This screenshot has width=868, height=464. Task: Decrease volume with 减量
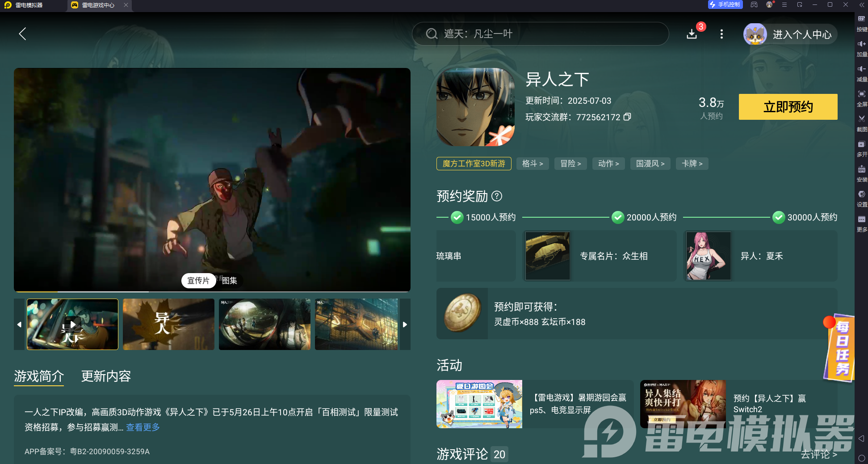pyautogui.click(x=862, y=73)
